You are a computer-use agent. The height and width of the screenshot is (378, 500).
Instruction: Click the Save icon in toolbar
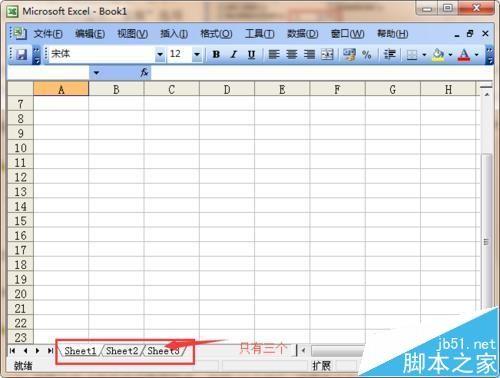point(22,54)
